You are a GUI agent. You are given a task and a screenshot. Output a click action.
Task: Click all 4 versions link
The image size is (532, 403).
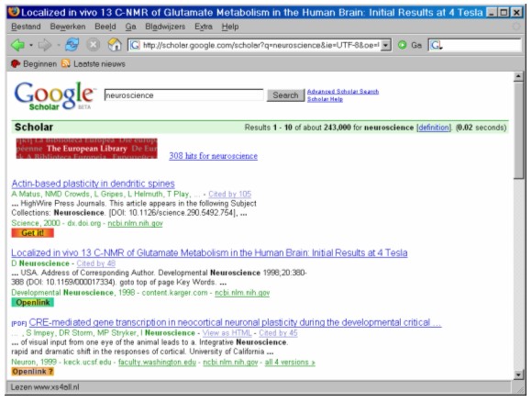pyautogui.click(x=290, y=363)
